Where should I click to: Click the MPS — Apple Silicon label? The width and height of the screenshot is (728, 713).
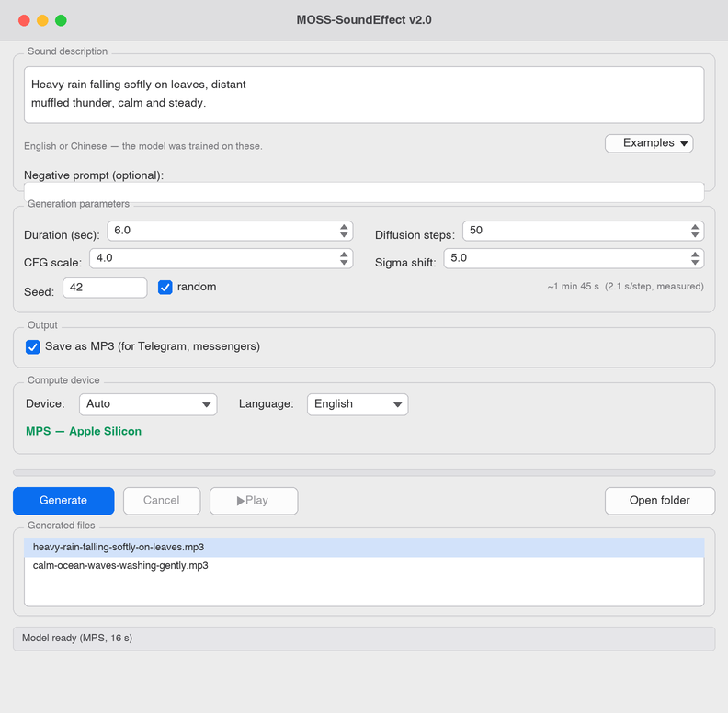tap(84, 431)
